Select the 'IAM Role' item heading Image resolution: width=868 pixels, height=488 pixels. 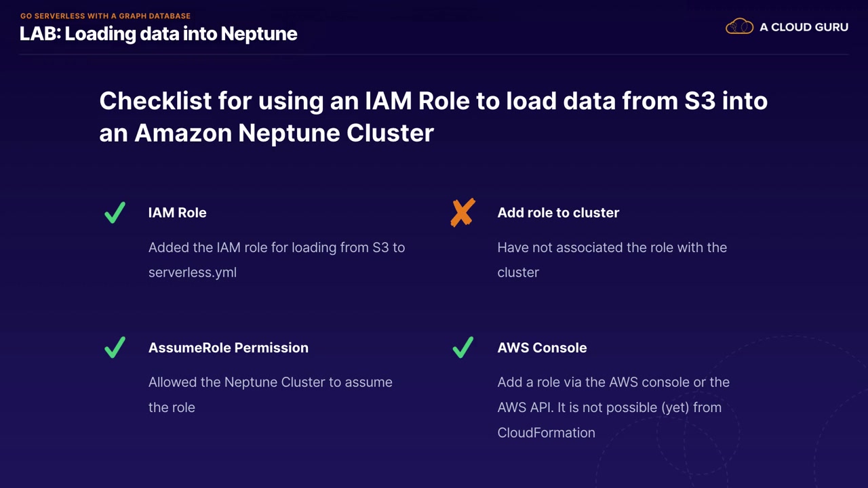click(177, 213)
